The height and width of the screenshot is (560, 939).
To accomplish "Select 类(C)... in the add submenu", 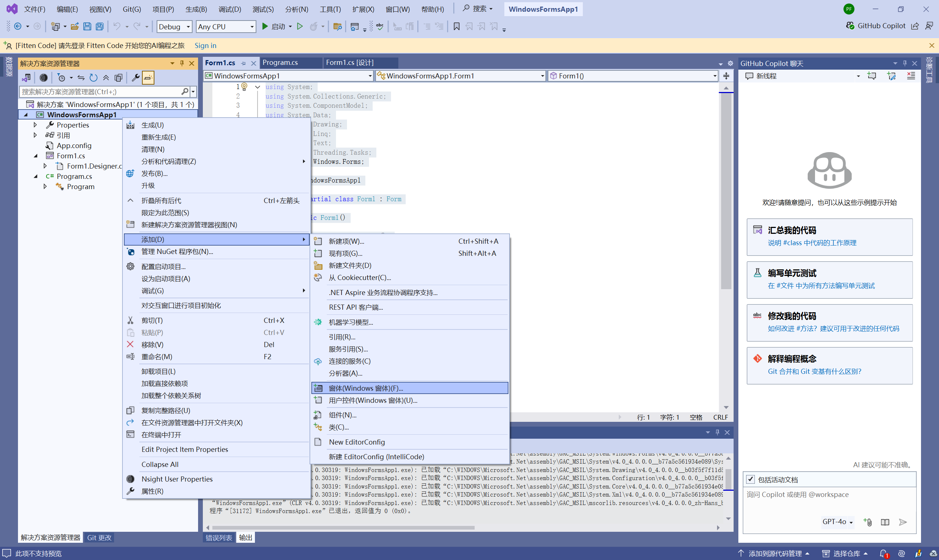I will pyautogui.click(x=410, y=427).
